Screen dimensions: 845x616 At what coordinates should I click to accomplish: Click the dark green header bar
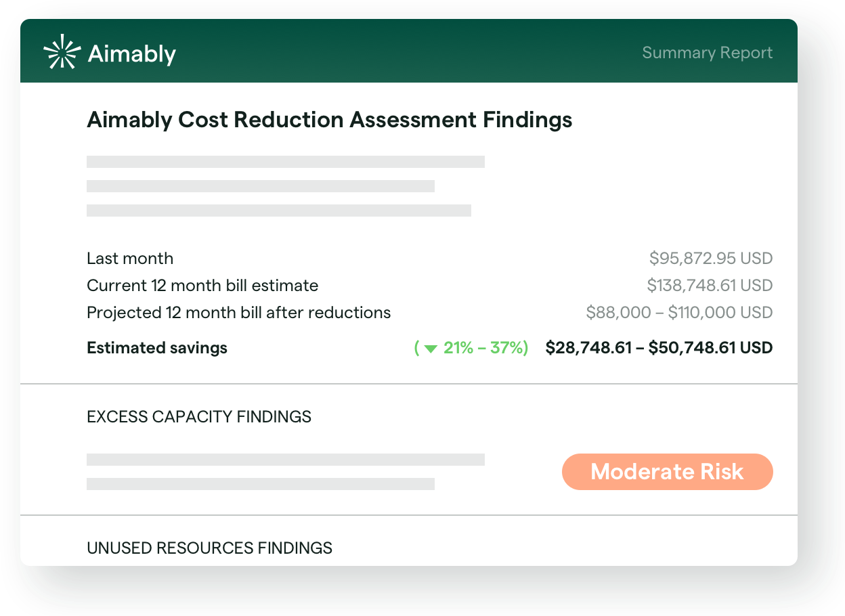tap(406, 53)
